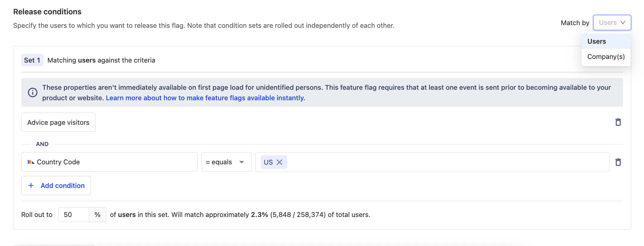Click the AND operator label
644x246 pixels.
click(x=42, y=144)
